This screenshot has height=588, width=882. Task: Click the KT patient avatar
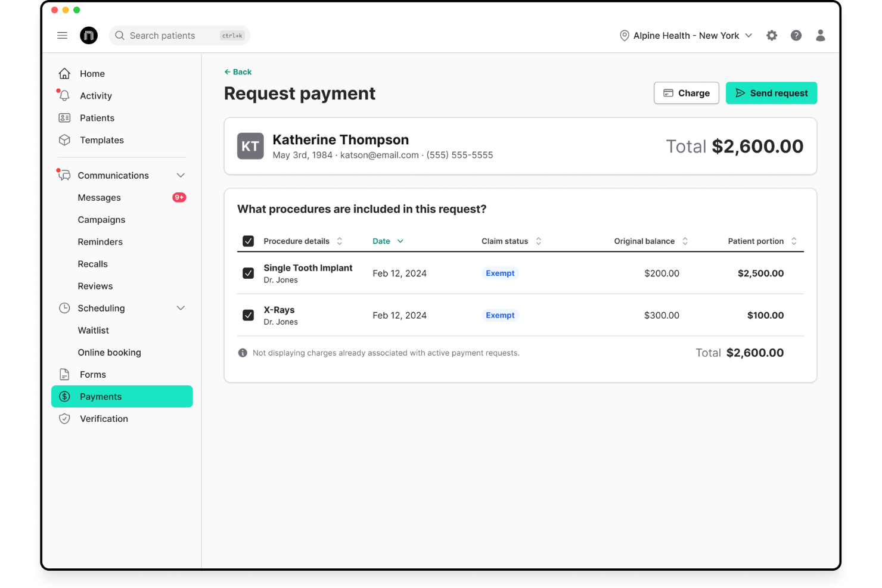pos(250,147)
